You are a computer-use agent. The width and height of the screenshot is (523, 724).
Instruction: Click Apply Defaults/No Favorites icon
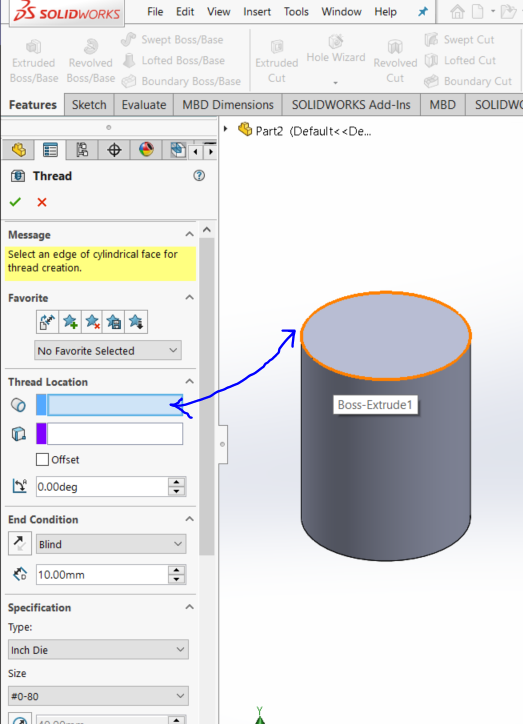(47, 322)
